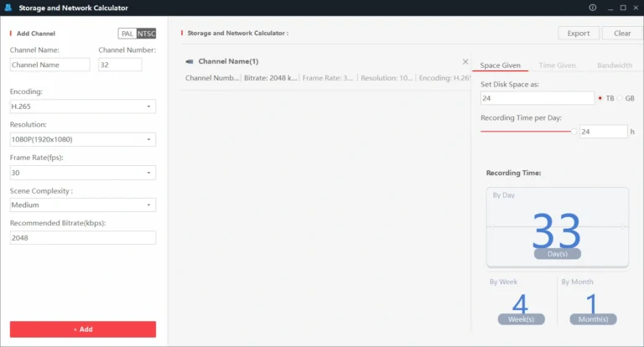Select the TB disk space unit
Viewport: 644px width, 347px height.
click(x=600, y=98)
